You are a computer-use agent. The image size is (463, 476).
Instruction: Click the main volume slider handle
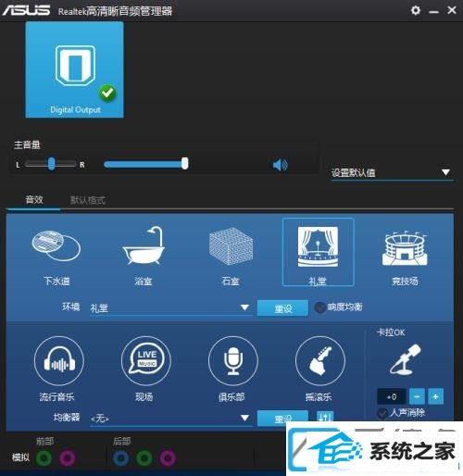pos(184,163)
